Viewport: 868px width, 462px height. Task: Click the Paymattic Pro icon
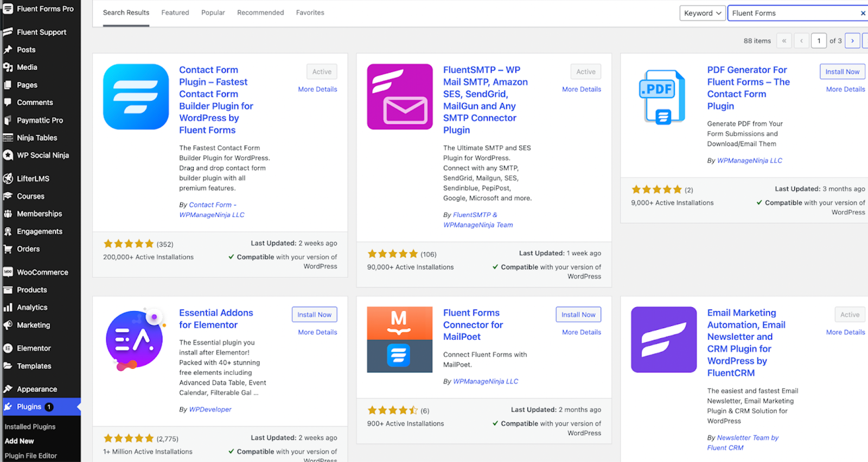click(8, 120)
